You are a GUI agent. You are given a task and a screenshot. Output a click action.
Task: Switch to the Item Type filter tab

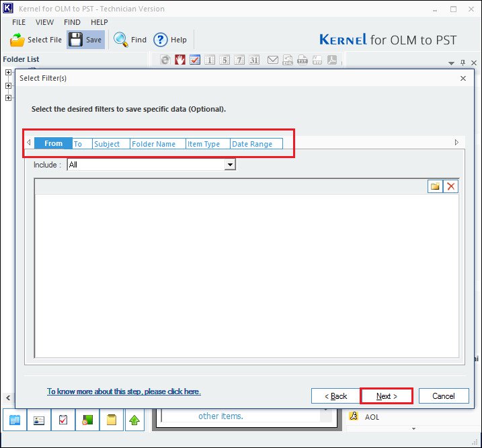pyautogui.click(x=208, y=144)
